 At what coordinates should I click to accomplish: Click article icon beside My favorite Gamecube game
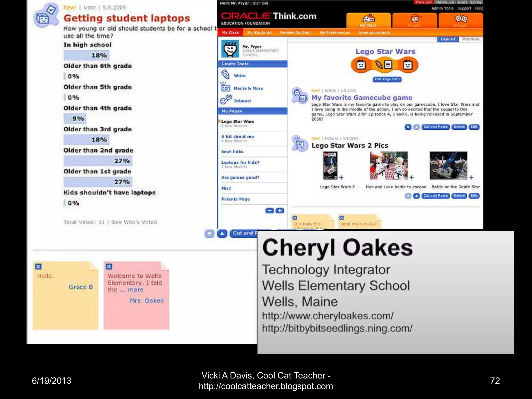point(299,96)
